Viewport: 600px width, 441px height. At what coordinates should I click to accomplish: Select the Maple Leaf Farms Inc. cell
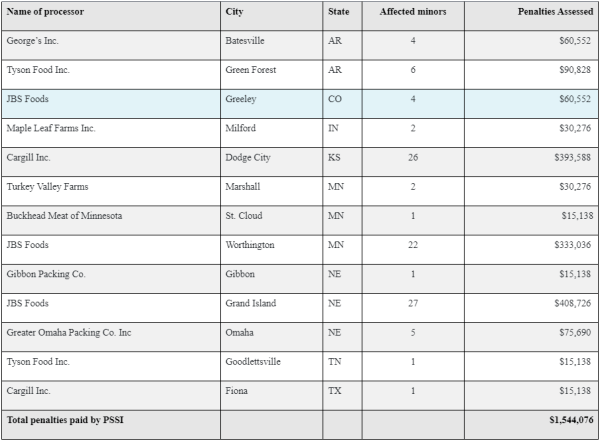tap(50, 129)
